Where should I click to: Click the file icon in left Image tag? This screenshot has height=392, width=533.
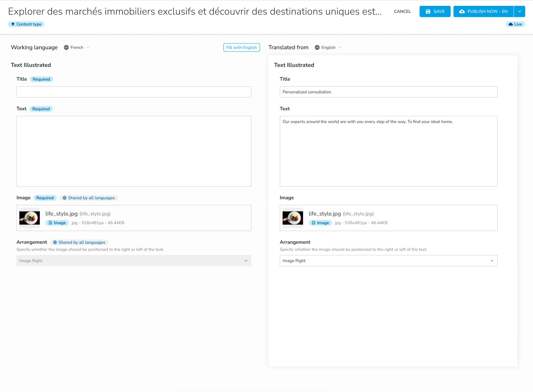click(50, 223)
